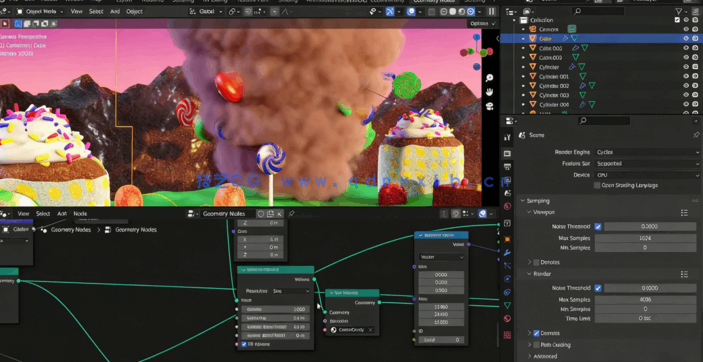
Task: Click Outliner filter funnel icon
Action: (679, 11)
